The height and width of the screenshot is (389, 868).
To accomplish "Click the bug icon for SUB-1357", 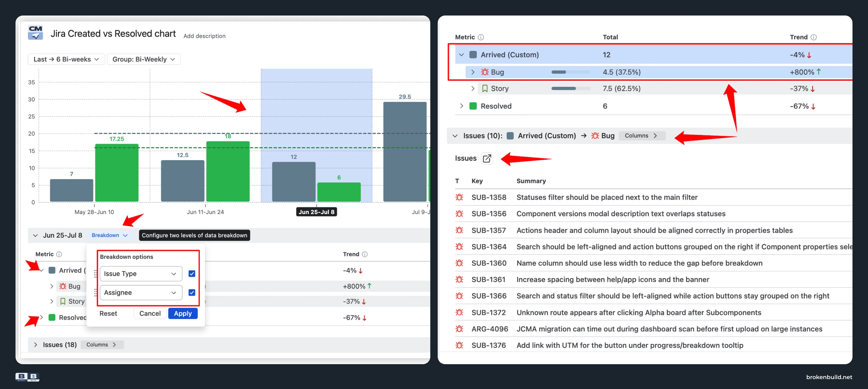I will [x=459, y=230].
